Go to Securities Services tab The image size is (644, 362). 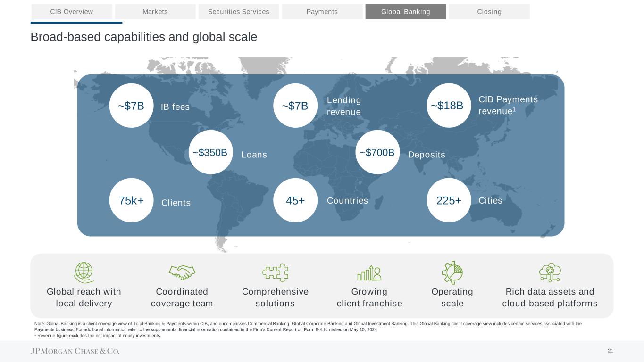pyautogui.click(x=239, y=11)
